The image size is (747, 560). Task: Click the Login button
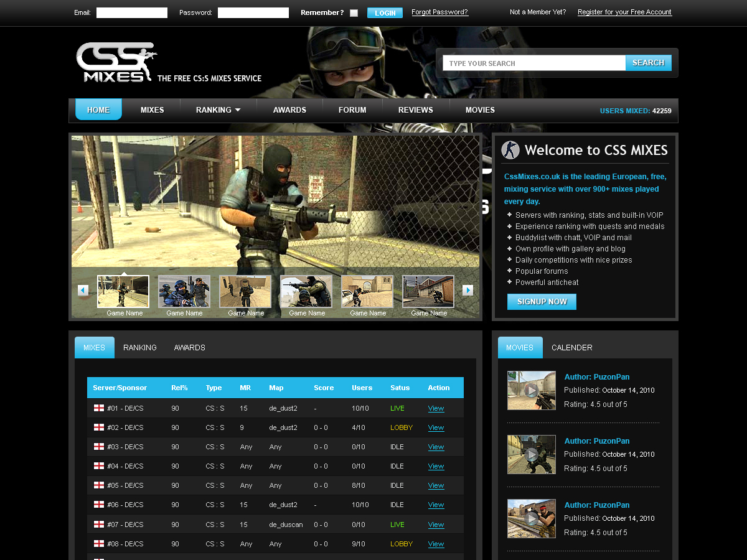(385, 13)
